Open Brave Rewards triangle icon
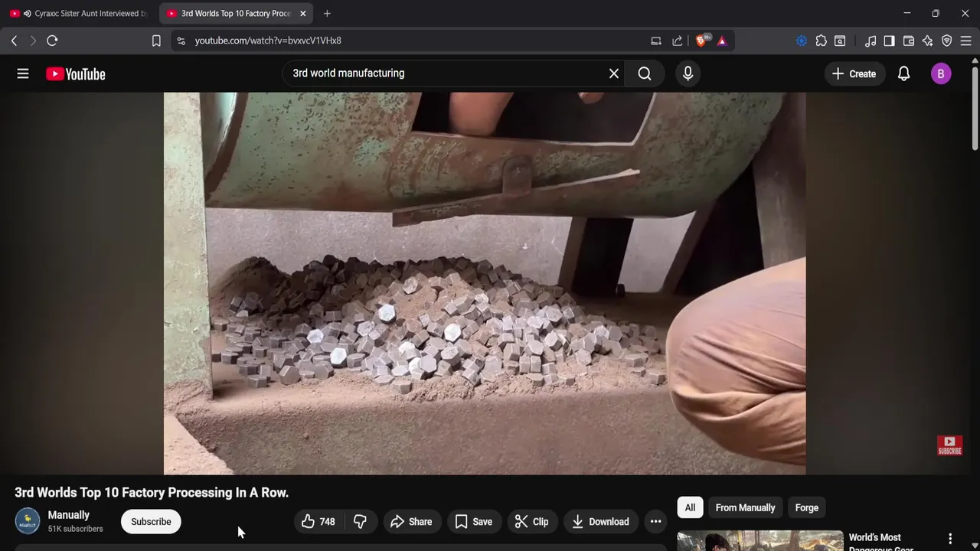 click(x=722, y=41)
